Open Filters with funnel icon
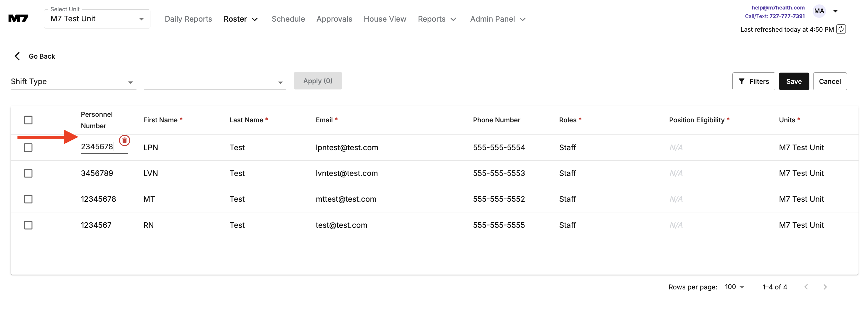 pos(753,81)
